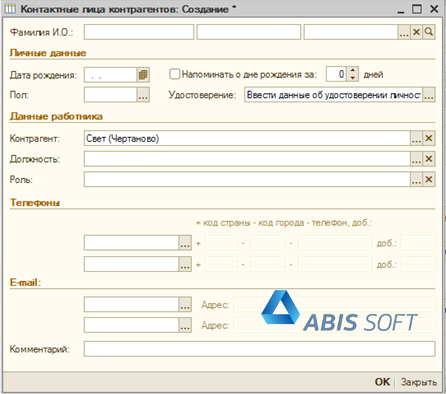The image size is (446, 394).
Task: Click the middle name field of Фамилия И.О.
Action: point(249,32)
